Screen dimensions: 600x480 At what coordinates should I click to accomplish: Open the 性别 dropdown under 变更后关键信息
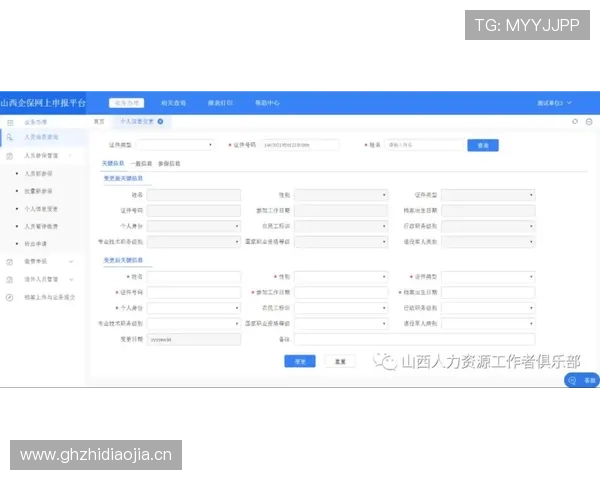[341, 277]
